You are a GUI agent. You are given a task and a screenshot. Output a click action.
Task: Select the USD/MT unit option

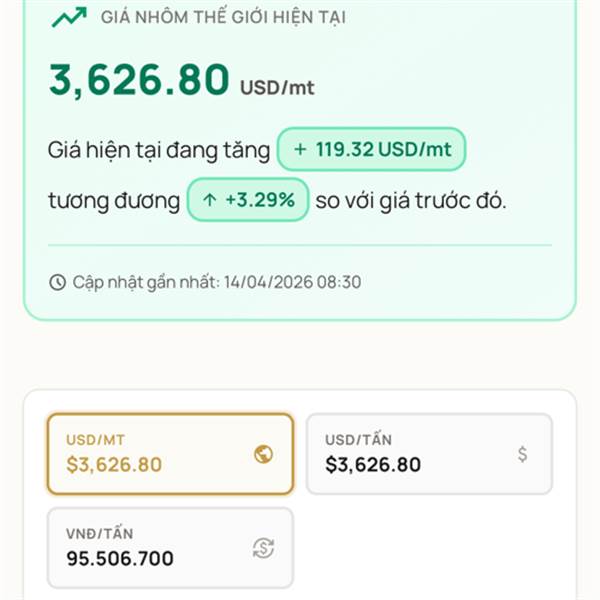tap(170, 454)
